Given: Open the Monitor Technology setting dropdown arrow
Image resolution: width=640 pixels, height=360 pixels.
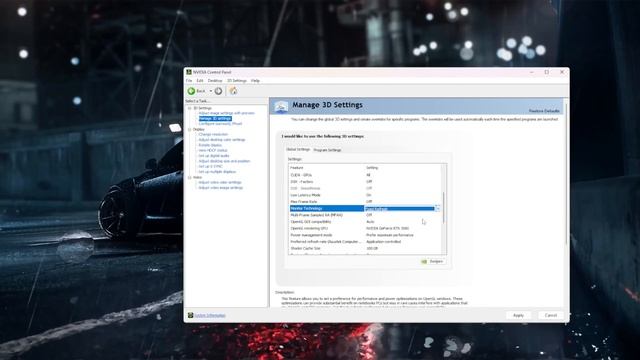Looking at the screenshot, I should [x=438, y=208].
